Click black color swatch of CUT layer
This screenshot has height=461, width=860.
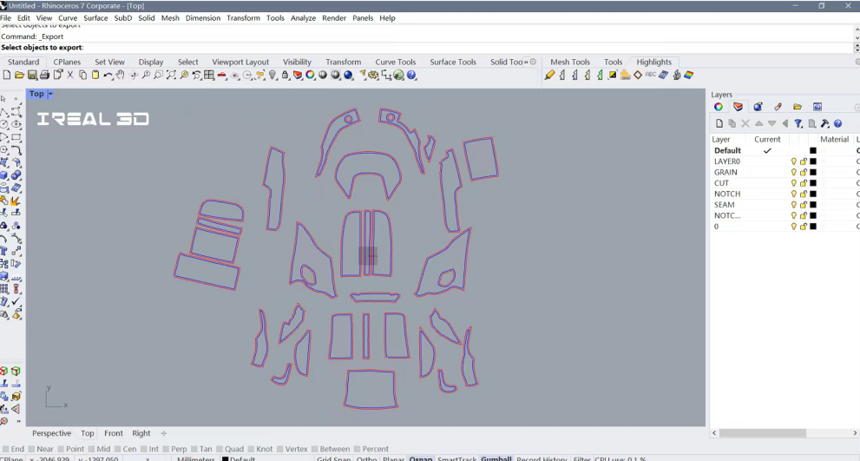click(x=813, y=183)
